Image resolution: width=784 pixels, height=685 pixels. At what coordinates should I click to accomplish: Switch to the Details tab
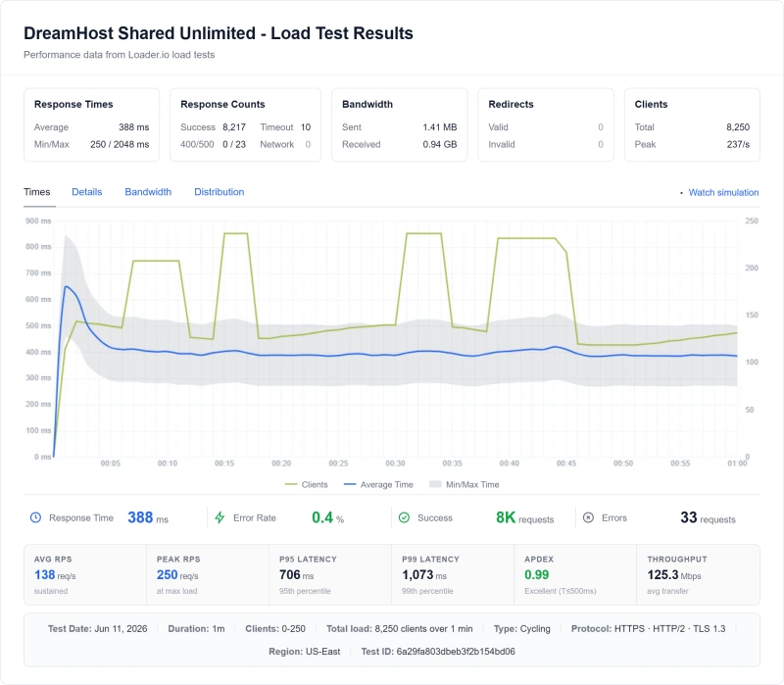[87, 192]
